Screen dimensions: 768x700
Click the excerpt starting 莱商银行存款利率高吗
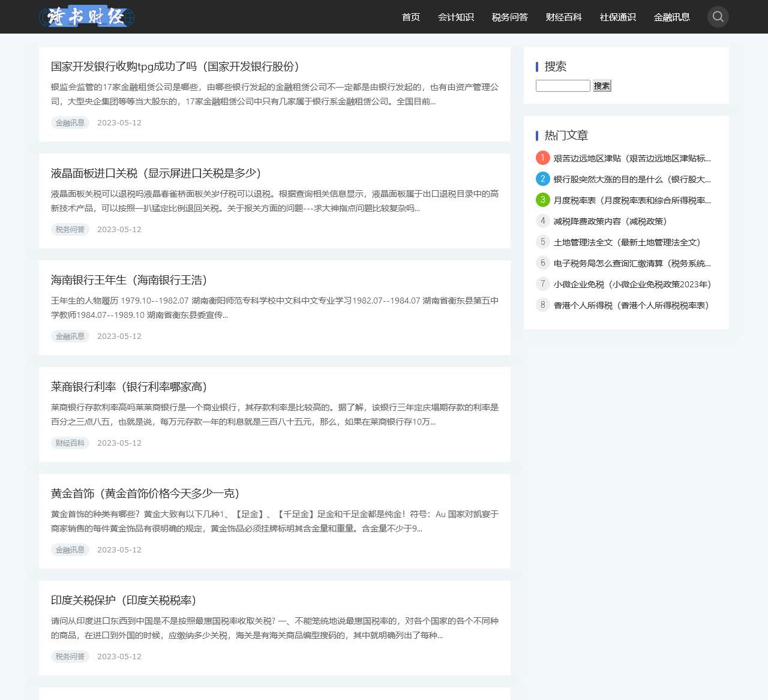[x=275, y=414]
